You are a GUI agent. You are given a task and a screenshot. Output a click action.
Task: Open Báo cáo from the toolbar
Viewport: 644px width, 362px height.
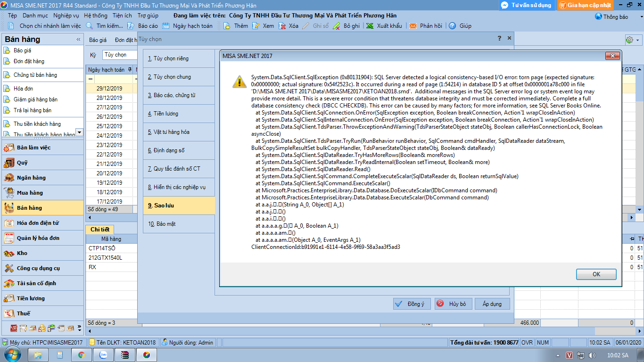(x=143, y=26)
